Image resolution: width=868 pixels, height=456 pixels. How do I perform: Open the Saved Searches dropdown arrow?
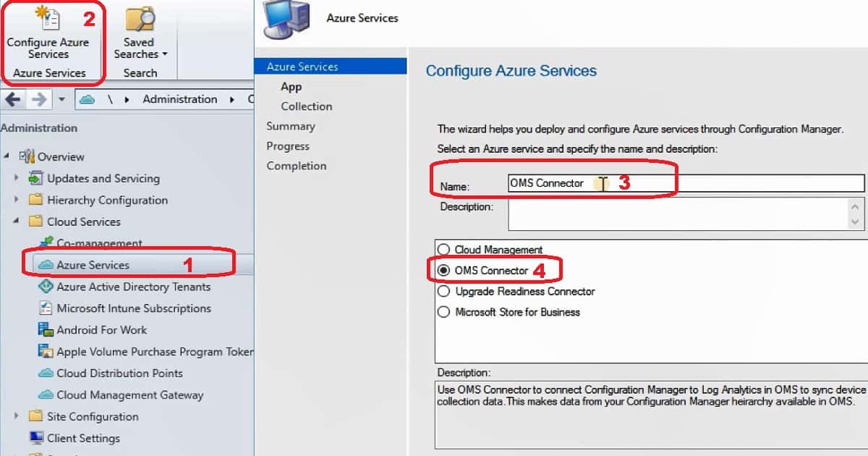(163, 54)
